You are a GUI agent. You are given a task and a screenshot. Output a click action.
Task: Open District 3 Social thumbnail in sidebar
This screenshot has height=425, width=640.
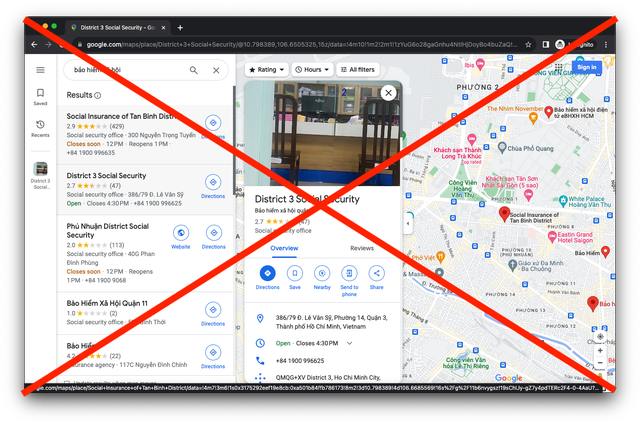click(x=40, y=176)
